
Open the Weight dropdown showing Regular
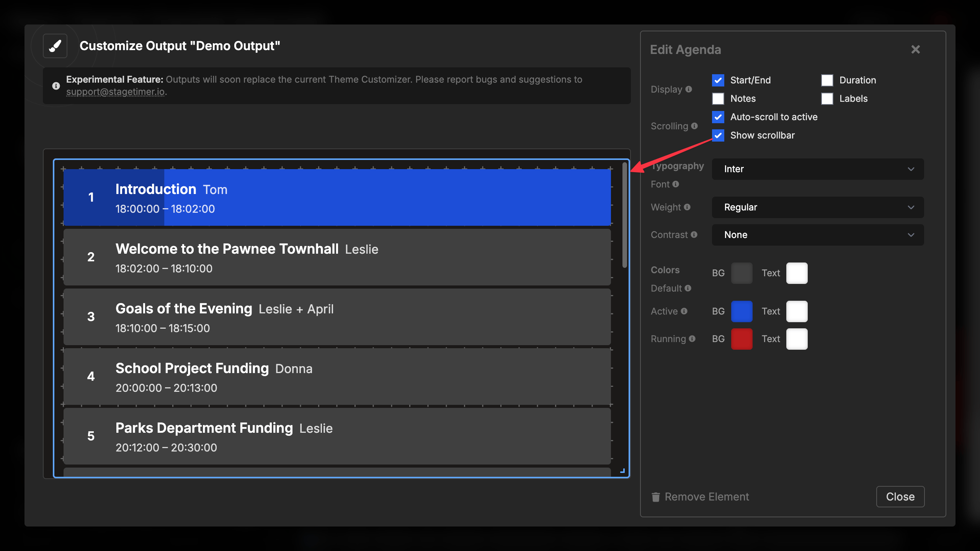[817, 207]
